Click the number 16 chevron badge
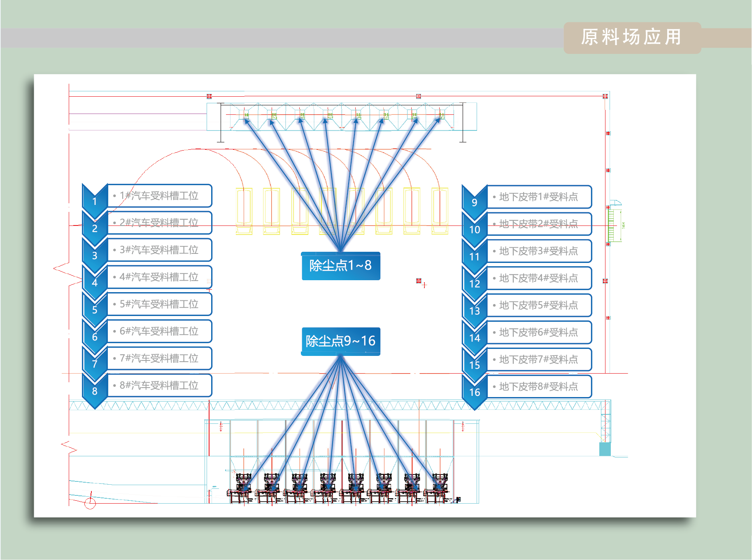 (475, 392)
